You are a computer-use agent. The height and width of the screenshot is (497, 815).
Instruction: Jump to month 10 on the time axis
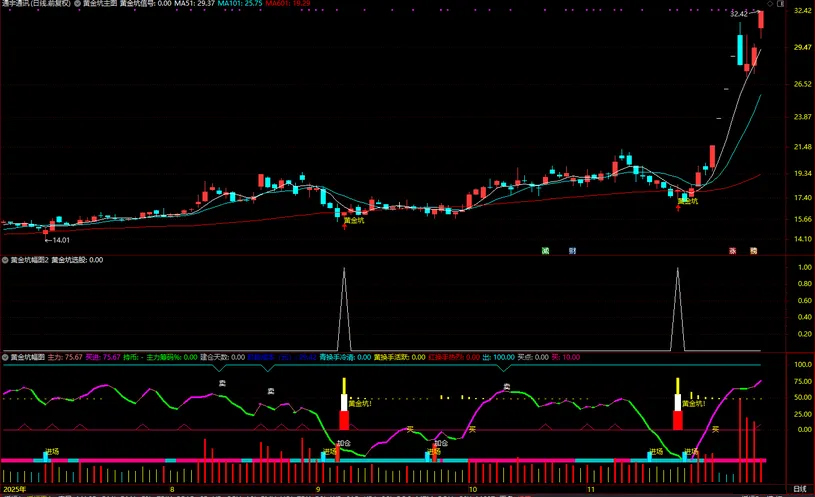471,490
